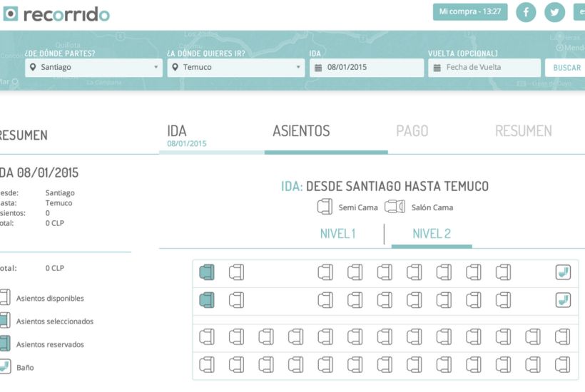Click the Salón Cama seat legend icon
585x392 pixels.
coord(395,207)
